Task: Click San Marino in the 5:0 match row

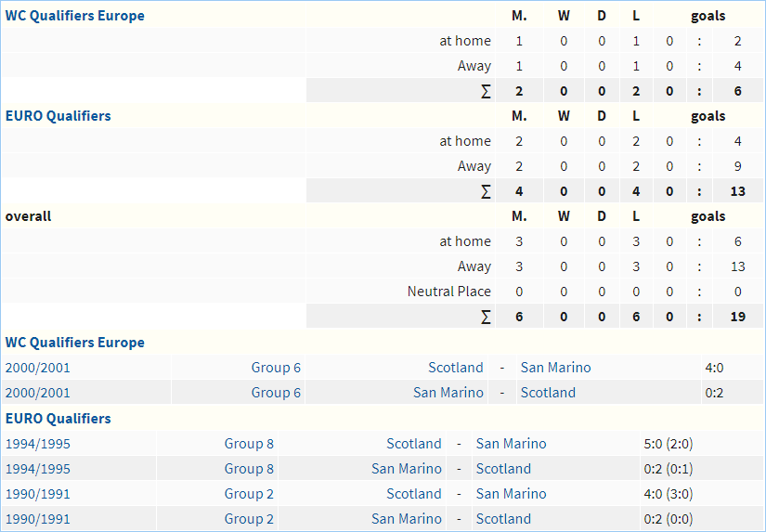Action: [x=511, y=444]
